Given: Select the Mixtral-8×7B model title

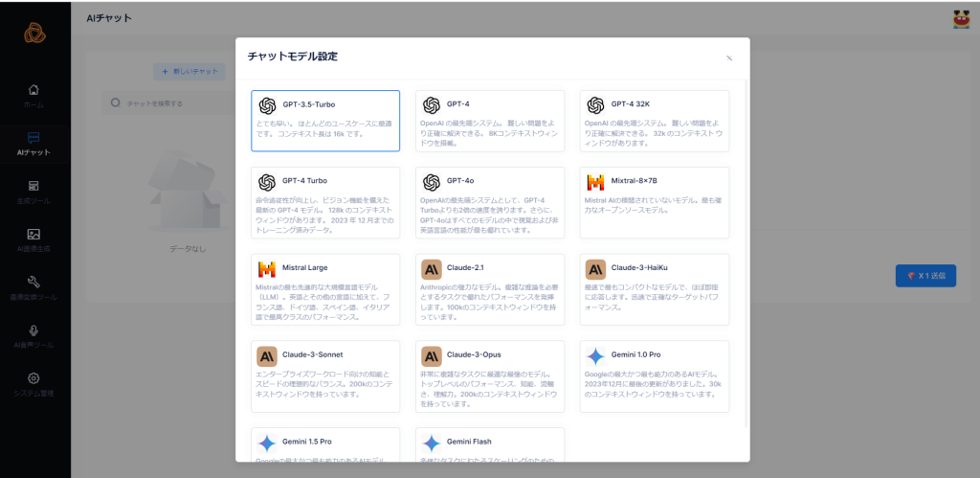Looking at the screenshot, I should [x=635, y=181].
